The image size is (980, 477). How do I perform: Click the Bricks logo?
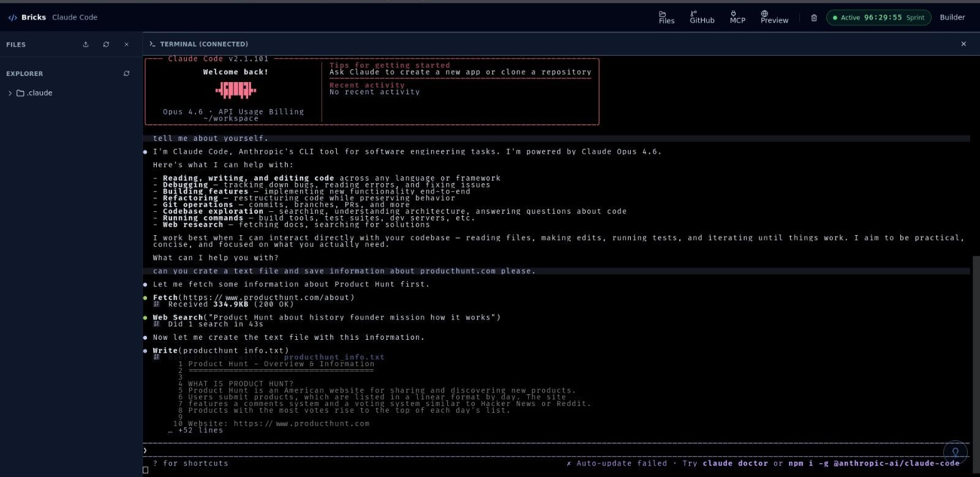(27, 17)
